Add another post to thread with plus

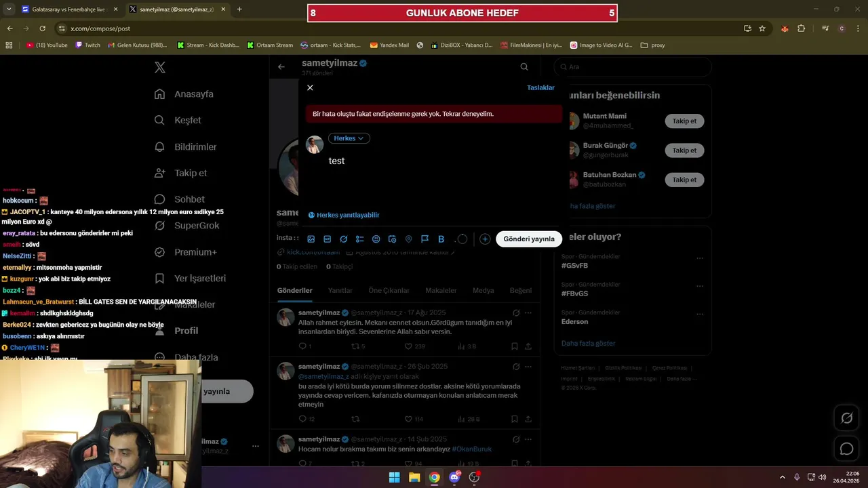[x=485, y=239]
